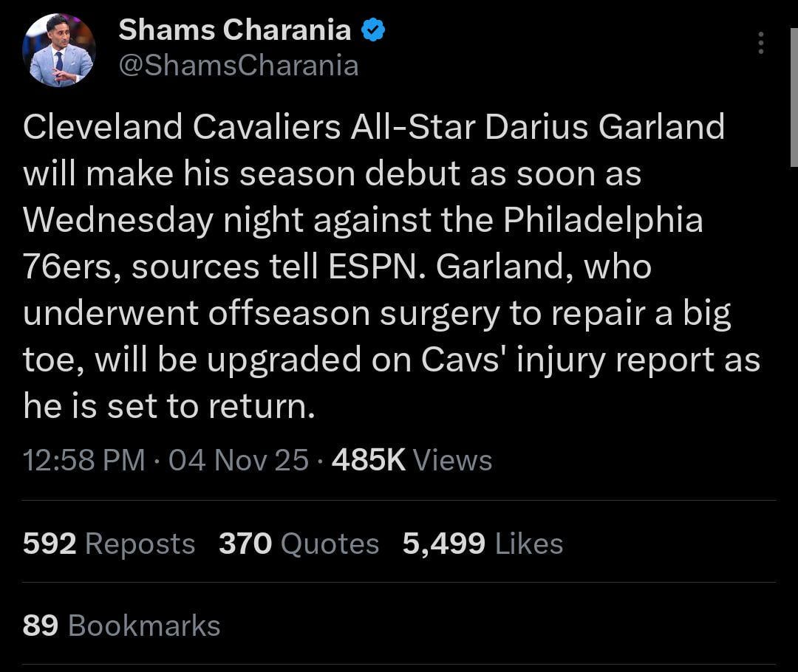
Task: Open Shams Charania's profile picture
Action: click(59, 49)
